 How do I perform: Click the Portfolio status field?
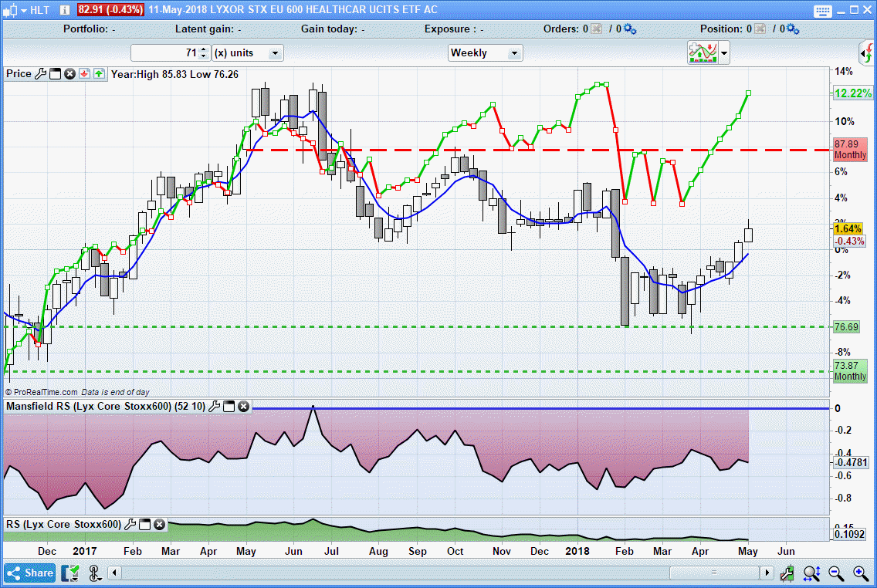point(90,29)
